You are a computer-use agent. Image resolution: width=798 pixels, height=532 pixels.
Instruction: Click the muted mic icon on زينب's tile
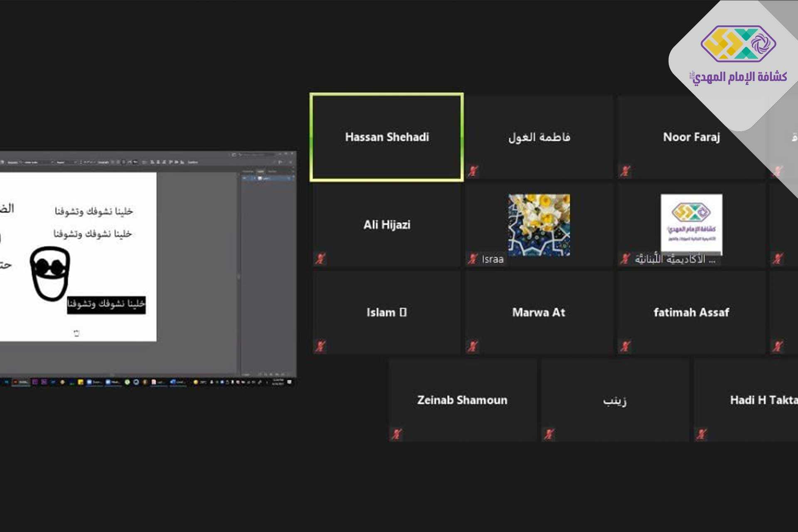tap(549, 434)
